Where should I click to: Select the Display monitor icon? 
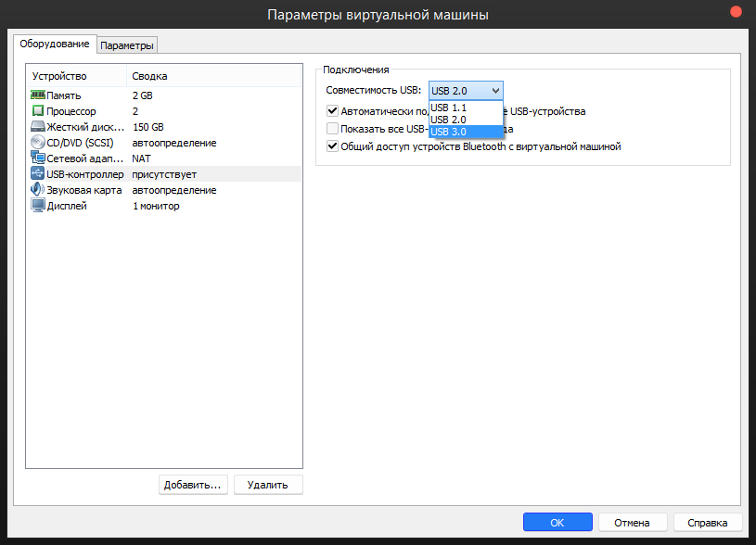(x=38, y=206)
